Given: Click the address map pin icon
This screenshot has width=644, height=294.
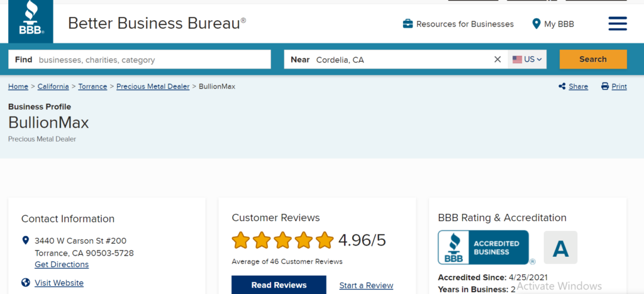Looking at the screenshot, I should [25, 240].
